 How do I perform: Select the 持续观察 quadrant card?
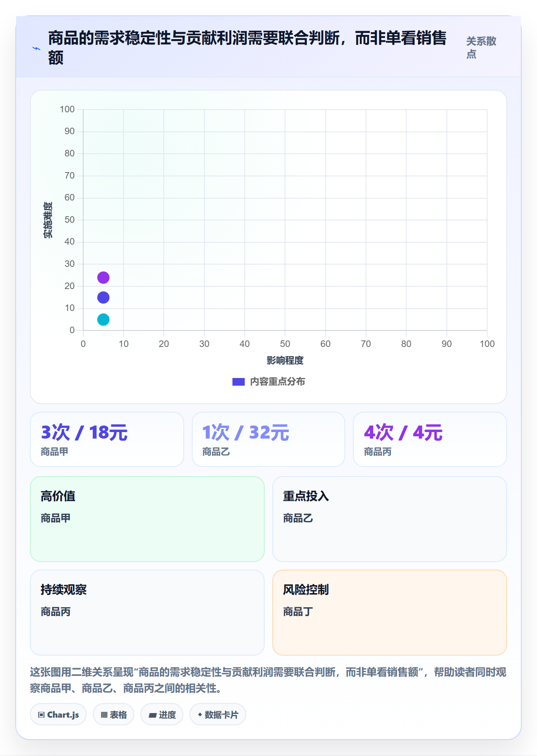point(147,613)
